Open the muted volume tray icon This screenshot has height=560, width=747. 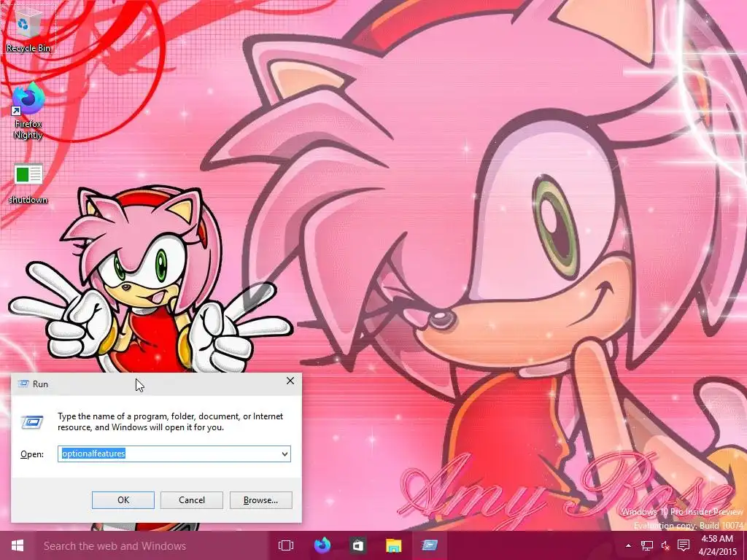pyautogui.click(x=665, y=545)
